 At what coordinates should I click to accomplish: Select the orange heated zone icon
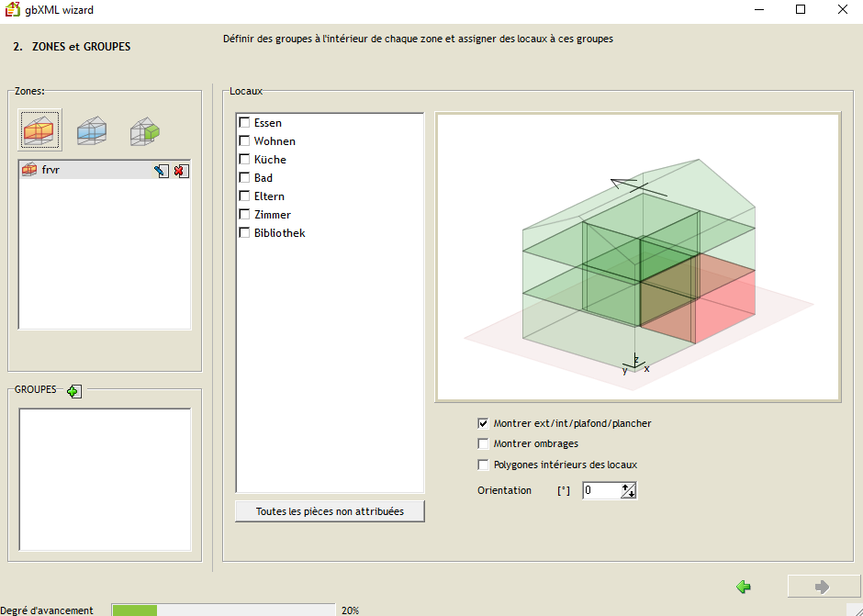click(39, 130)
